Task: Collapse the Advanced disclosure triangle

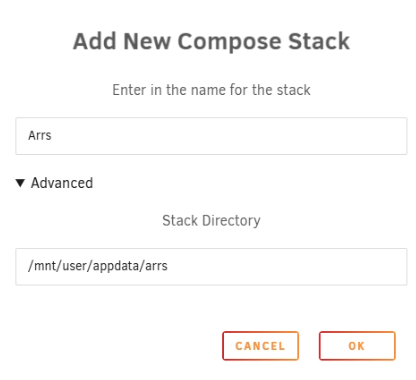Action: tap(20, 183)
